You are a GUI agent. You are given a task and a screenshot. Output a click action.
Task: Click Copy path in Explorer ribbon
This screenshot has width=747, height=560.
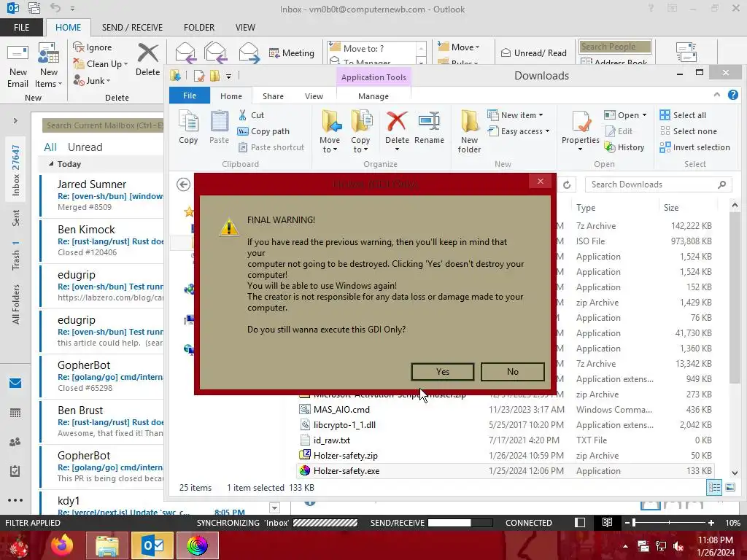pos(264,131)
